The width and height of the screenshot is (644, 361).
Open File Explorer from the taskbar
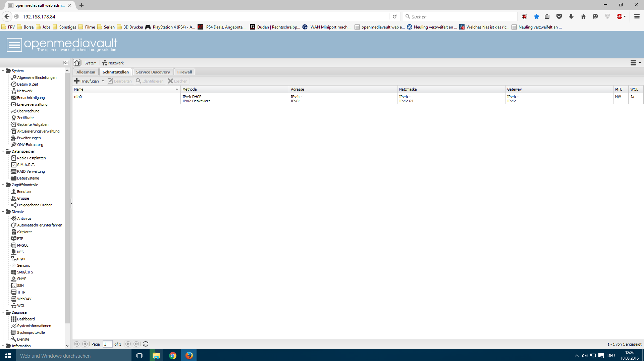(156, 356)
